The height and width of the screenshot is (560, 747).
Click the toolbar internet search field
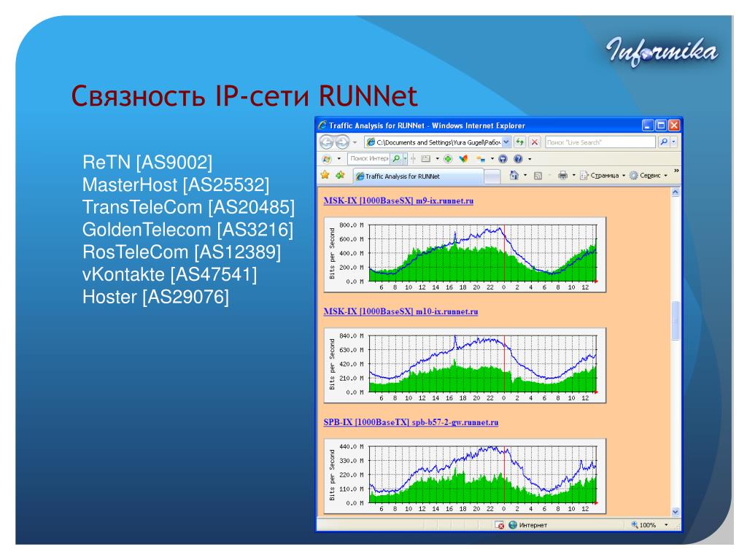[368, 158]
